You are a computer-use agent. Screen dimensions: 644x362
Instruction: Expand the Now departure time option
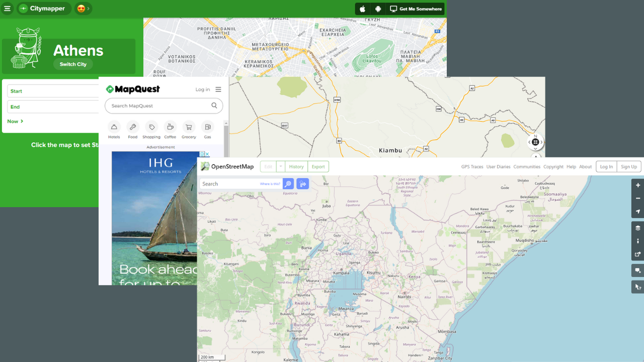15,121
